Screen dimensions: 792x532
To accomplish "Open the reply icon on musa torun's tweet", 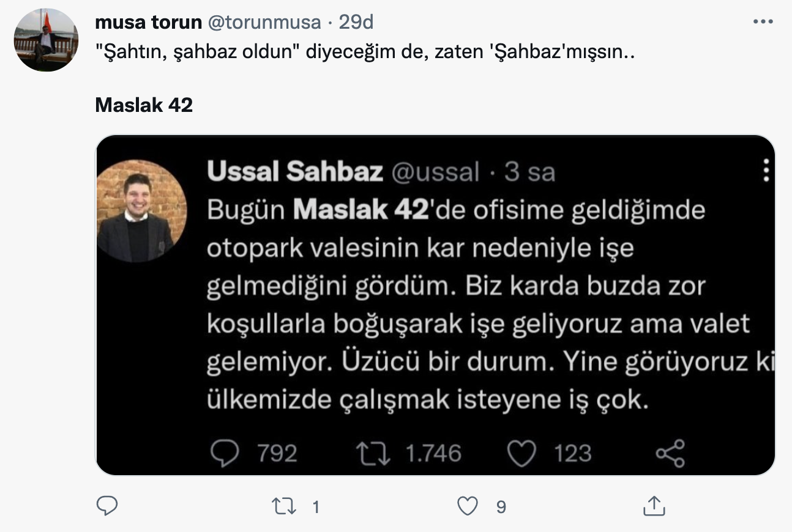I will click(x=107, y=506).
